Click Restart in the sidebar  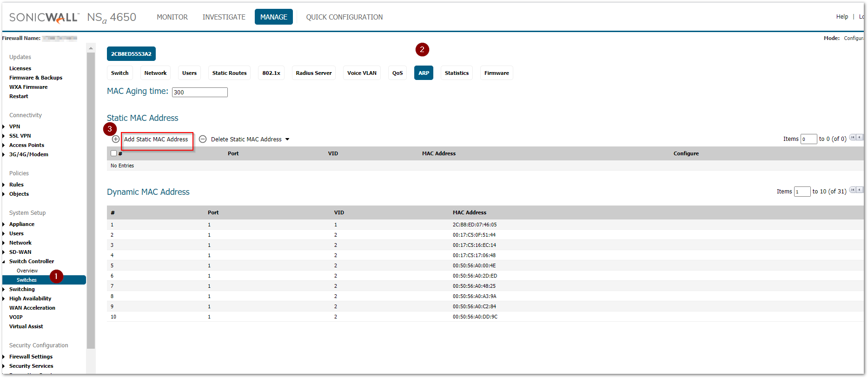coord(19,96)
